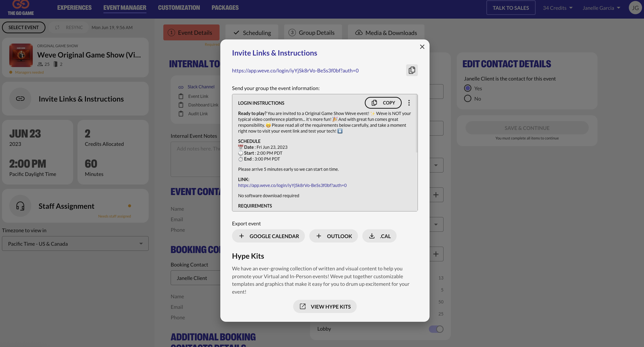Screen dimensions: 644x347
Task: Click the COPY login instructions button
Action: (x=383, y=103)
